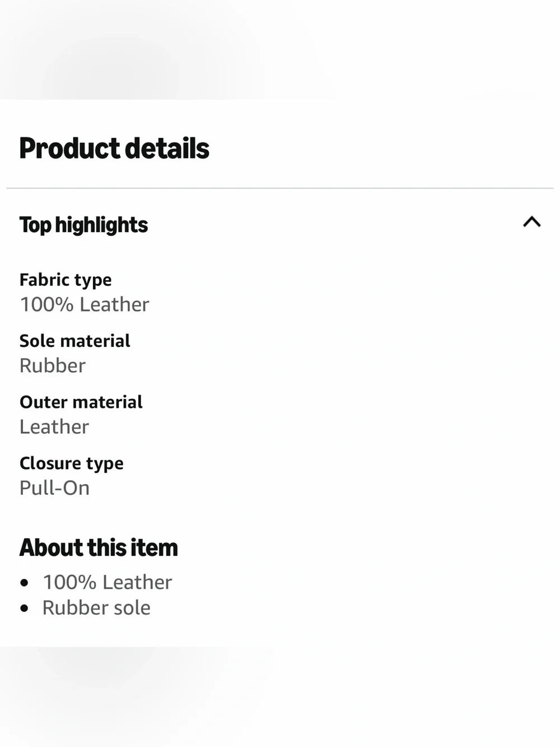560x747 pixels.
Task: Click the blurred image area at bottom
Action: click(x=280, y=697)
